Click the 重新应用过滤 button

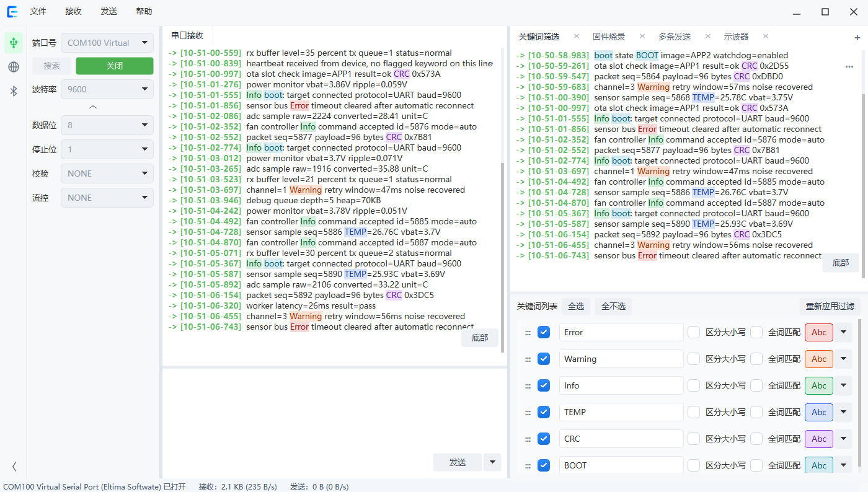830,306
